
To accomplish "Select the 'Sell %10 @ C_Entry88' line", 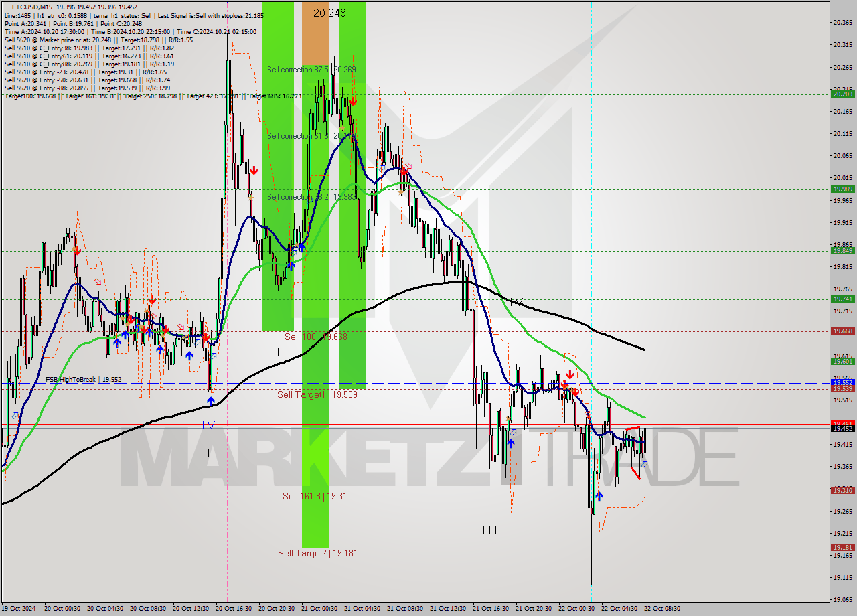I will tap(89, 64).
